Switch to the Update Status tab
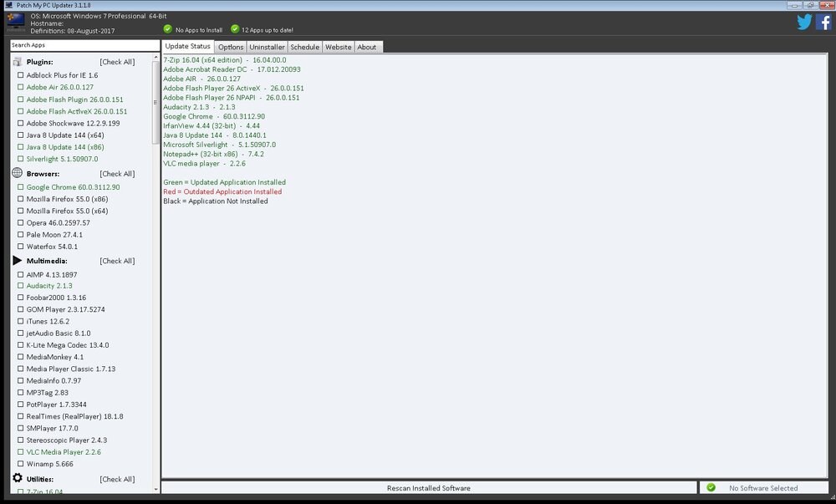The width and height of the screenshot is (836, 504). tap(187, 46)
